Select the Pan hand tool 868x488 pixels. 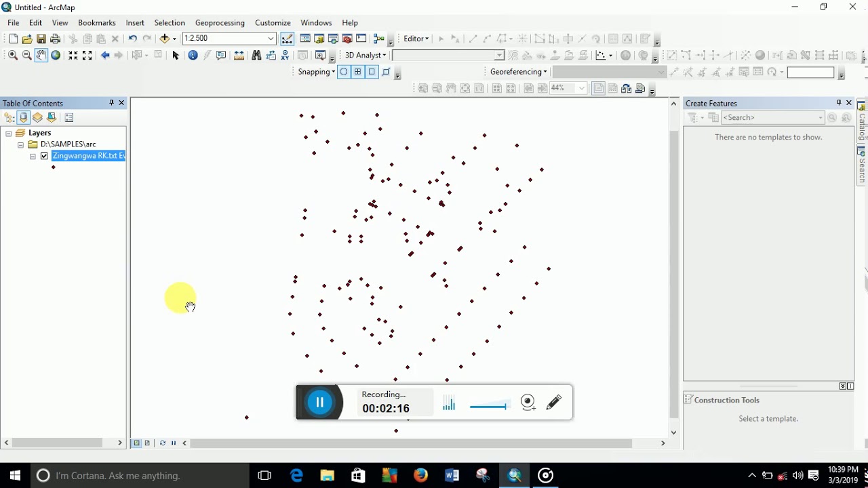[x=41, y=56]
